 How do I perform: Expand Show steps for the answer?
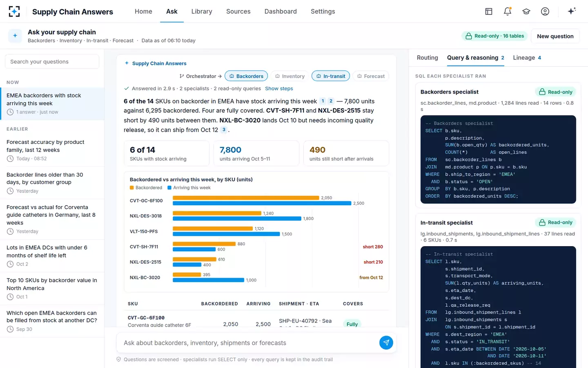point(279,88)
